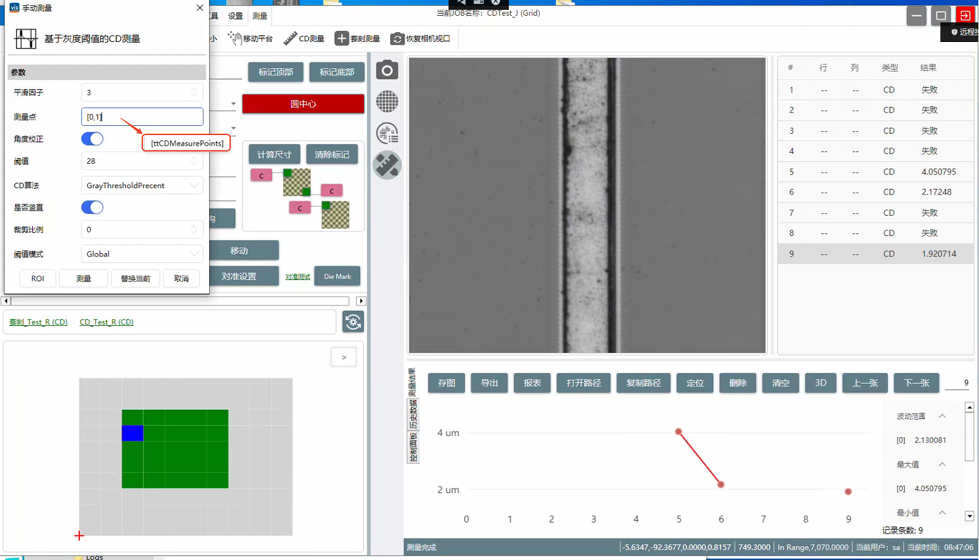This screenshot has height=560, width=979.
Task: Click the lower pink C marker in diagram
Action: pos(300,208)
